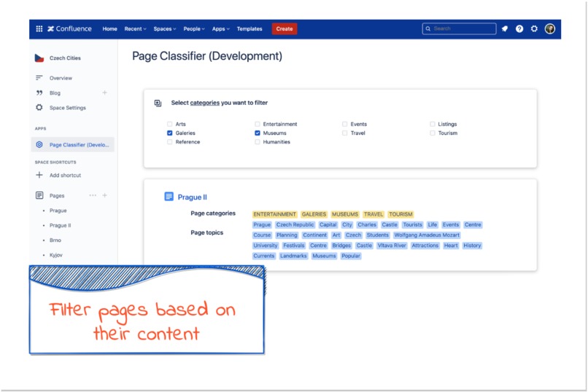Click the Wolfgang Amadeus Mozart topic tag
The image size is (588, 392).
click(427, 235)
